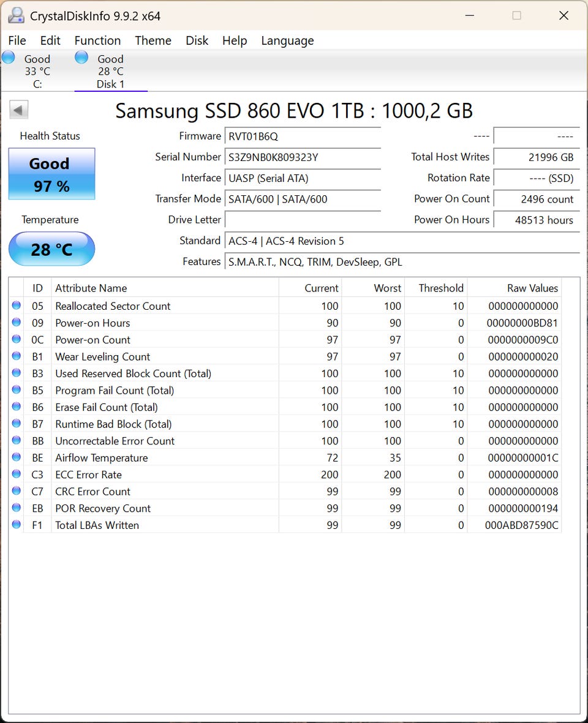The height and width of the screenshot is (723, 588).
Task: Click the Attribute Name column header
Action: 165,288
